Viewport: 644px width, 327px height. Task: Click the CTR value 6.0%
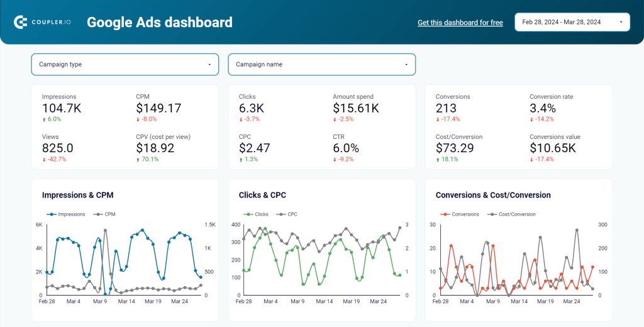(x=346, y=148)
